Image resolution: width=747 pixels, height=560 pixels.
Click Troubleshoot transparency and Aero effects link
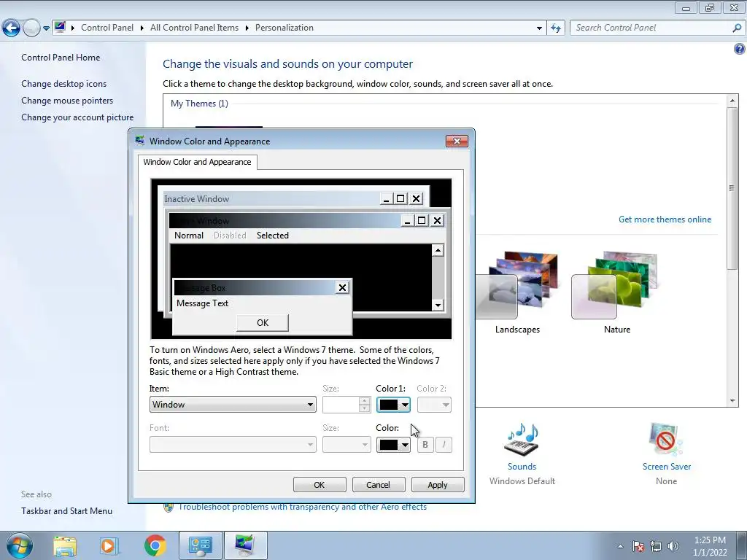[303, 507]
